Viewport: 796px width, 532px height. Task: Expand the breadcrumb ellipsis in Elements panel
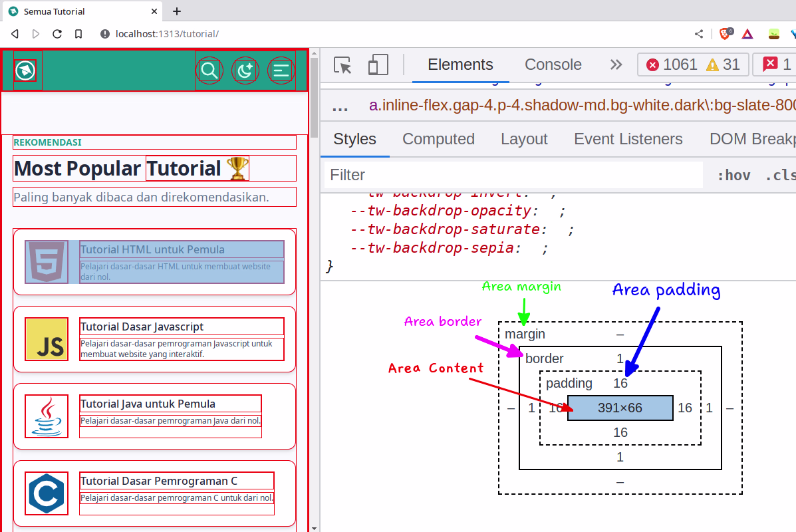[x=340, y=106]
